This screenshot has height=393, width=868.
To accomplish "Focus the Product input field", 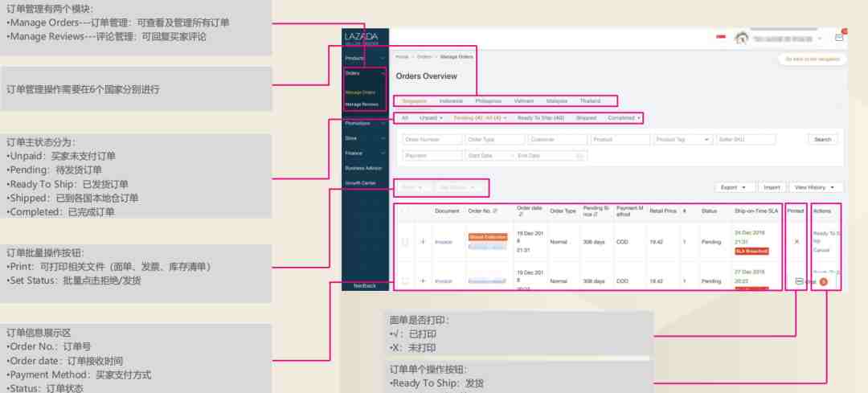I will (620, 140).
